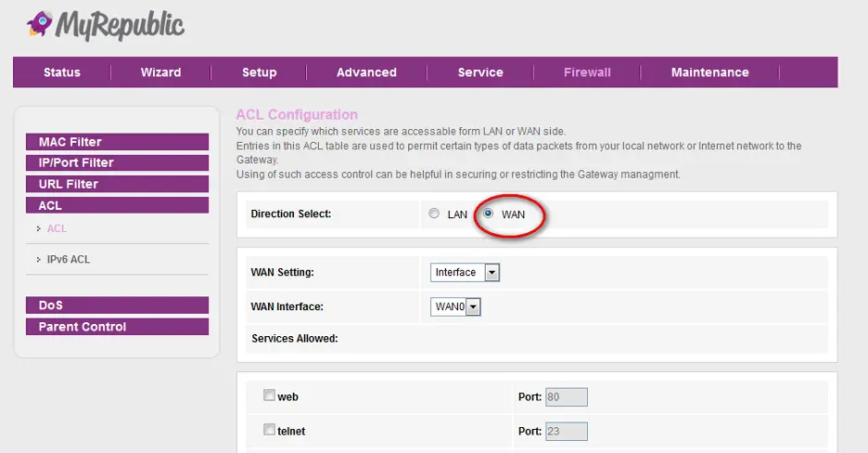Open the Status tab

point(62,72)
